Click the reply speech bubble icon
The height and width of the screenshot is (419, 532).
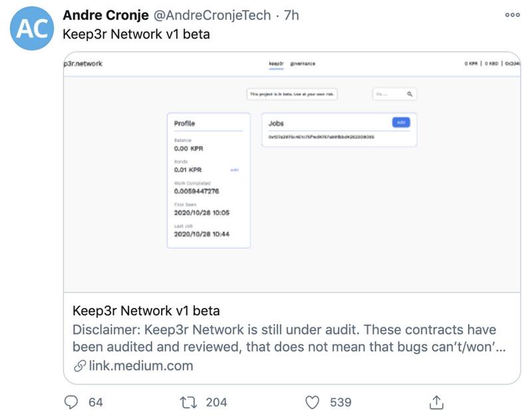(x=71, y=402)
